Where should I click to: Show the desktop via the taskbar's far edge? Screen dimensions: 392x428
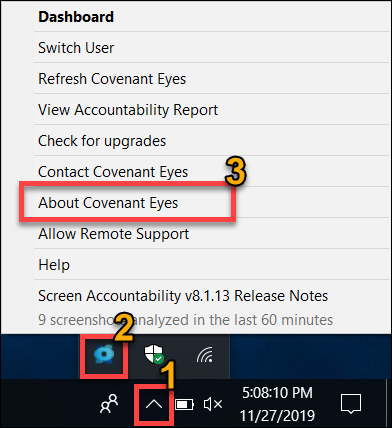pyautogui.click(x=389, y=403)
